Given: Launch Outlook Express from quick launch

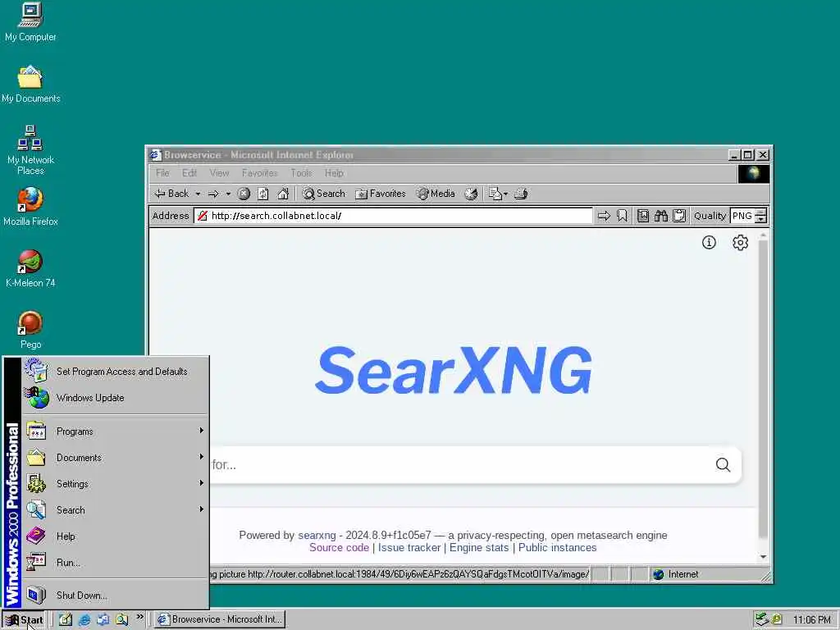Looking at the screenshot, I should tap(103, 619).
